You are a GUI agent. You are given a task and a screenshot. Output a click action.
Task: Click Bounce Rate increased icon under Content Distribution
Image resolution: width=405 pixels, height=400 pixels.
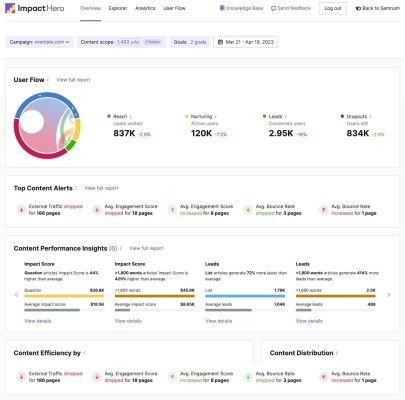[x=323, y=377]
